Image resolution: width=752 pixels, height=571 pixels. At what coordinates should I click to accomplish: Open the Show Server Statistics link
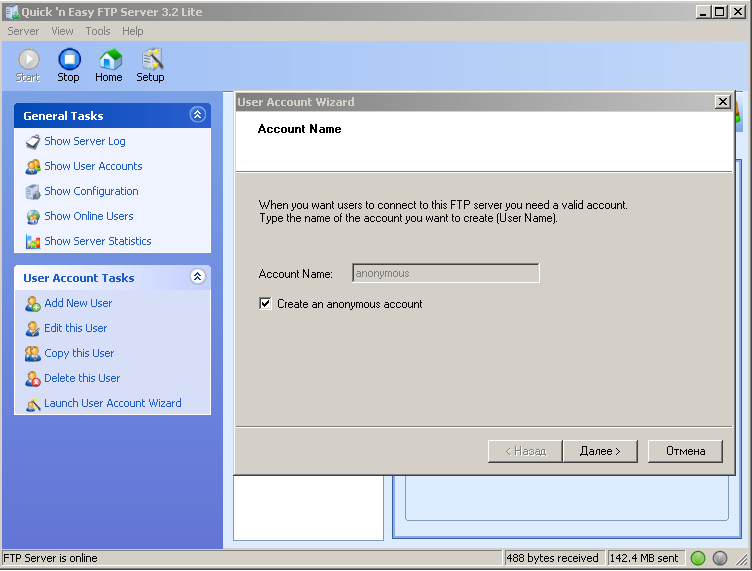coord(98,241)
